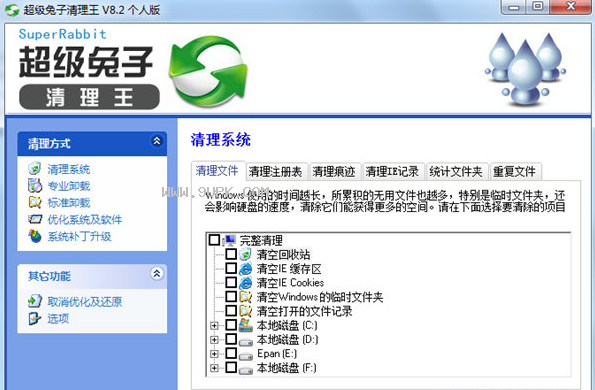Tick the 清空IE 缓存区 checkbox

(x=231, y=268)
